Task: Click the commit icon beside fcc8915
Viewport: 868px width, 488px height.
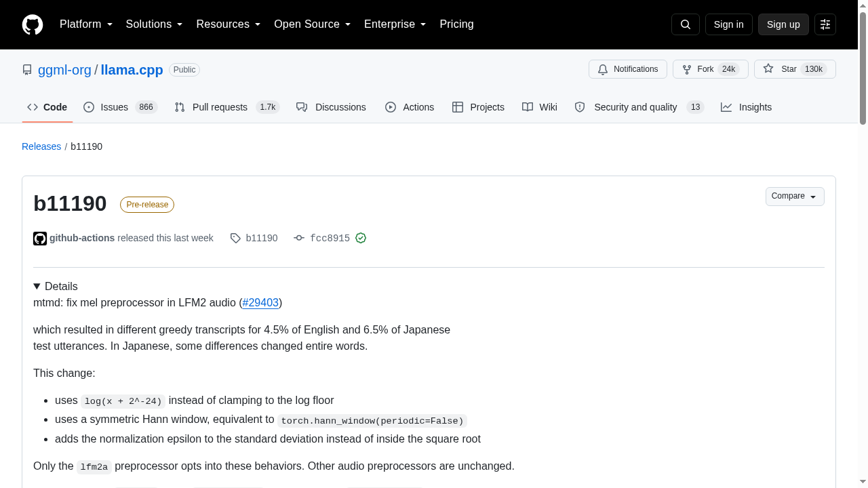Action: tap(299, 238)
